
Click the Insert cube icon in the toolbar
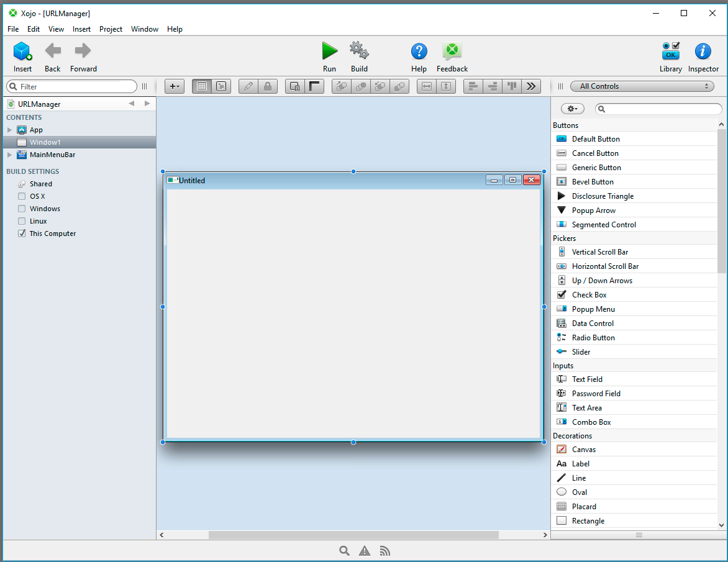pos(22,51)
